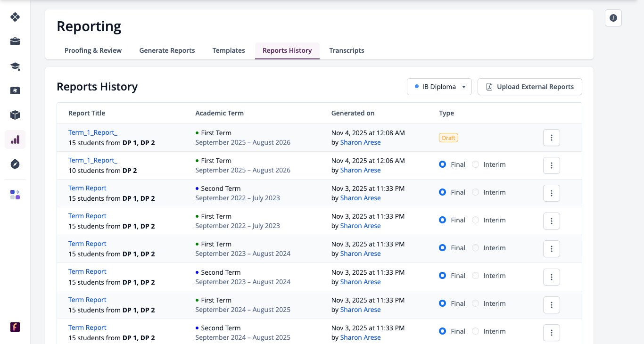Open the book icon in sidebar

click(15, 90)
